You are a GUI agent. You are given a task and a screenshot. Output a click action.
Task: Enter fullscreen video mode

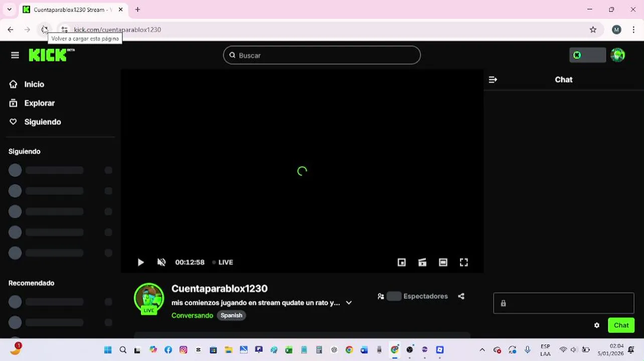coord(464,262)
